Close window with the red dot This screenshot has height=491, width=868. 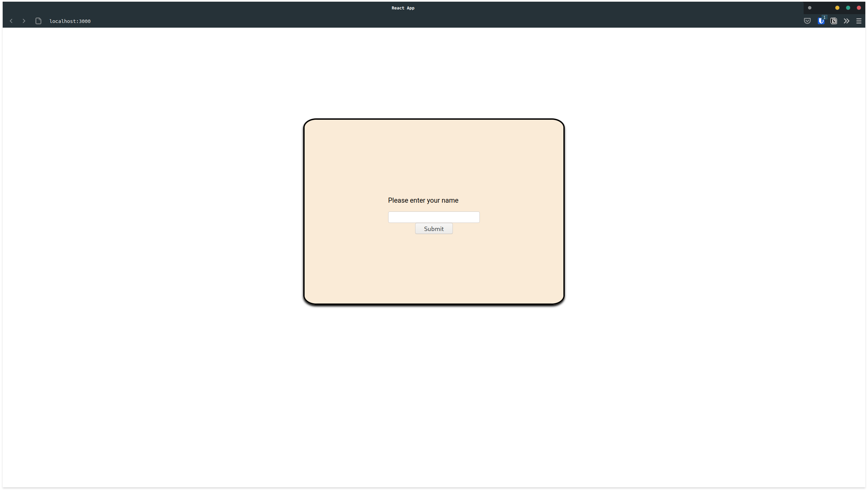859,8
